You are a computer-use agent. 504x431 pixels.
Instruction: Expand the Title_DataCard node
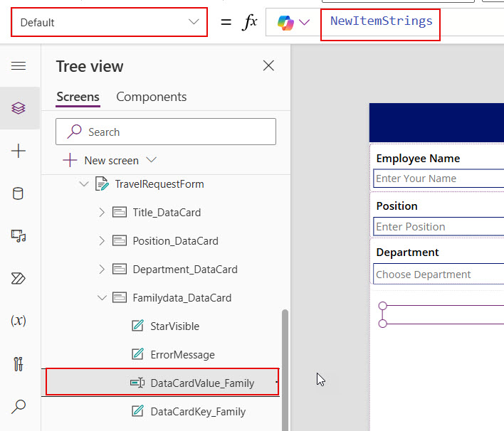[102, 212]
